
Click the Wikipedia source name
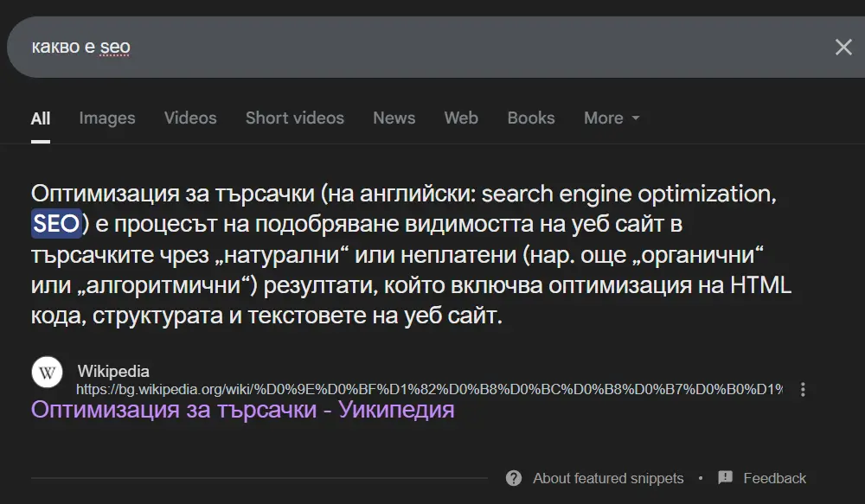(113, 371)
